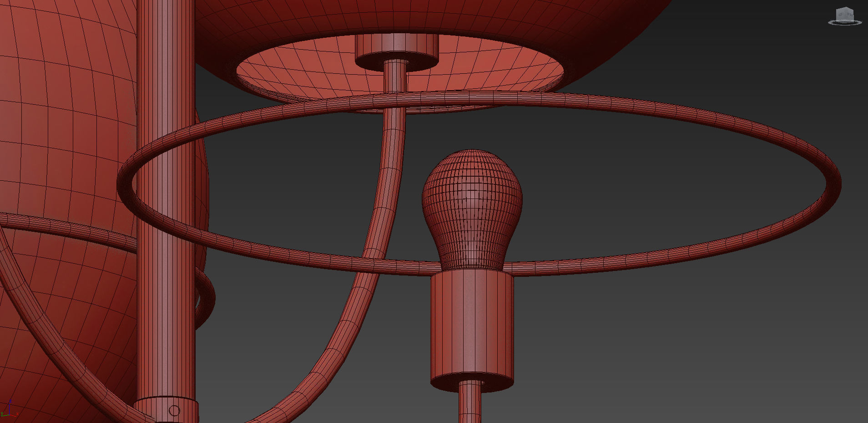Select the cylindrical bulb socket below the bulb
Image resolution: width=868 pixels, height=423 pixels.
[472, 330]
